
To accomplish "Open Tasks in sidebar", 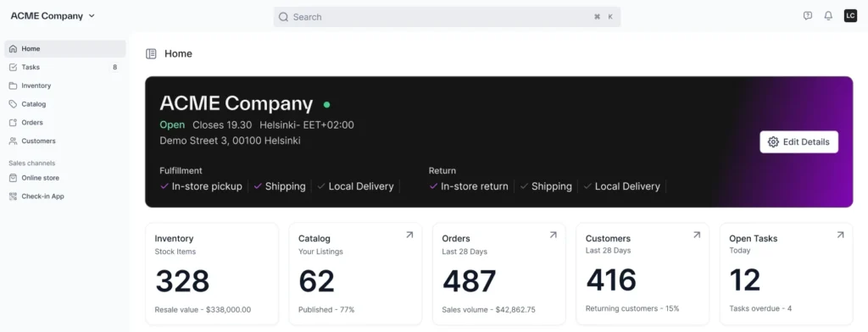I will tap(65, 67).
